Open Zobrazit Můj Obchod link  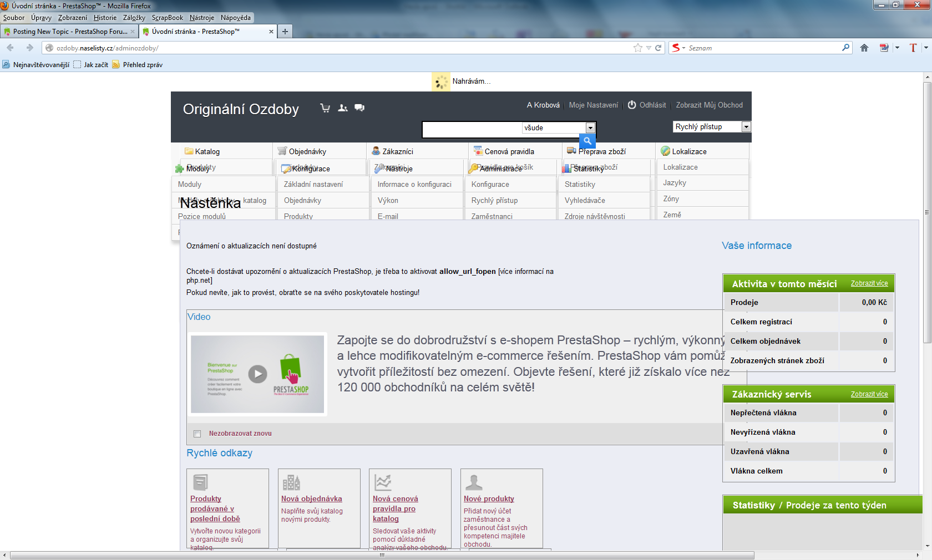tap(709, 105)
